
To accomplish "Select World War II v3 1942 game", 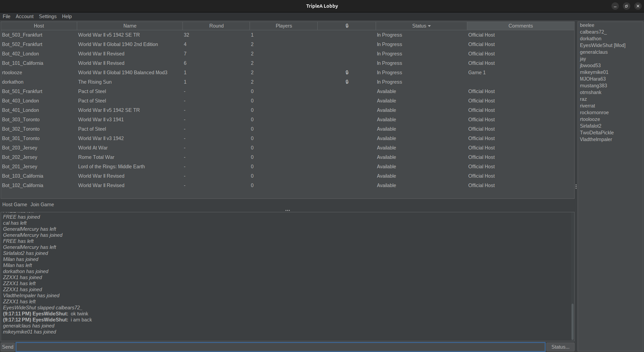I will [x=101, y=138].
